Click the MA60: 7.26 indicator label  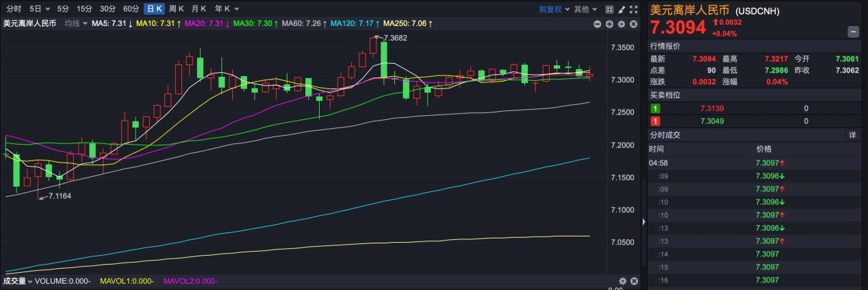[304, 24]
